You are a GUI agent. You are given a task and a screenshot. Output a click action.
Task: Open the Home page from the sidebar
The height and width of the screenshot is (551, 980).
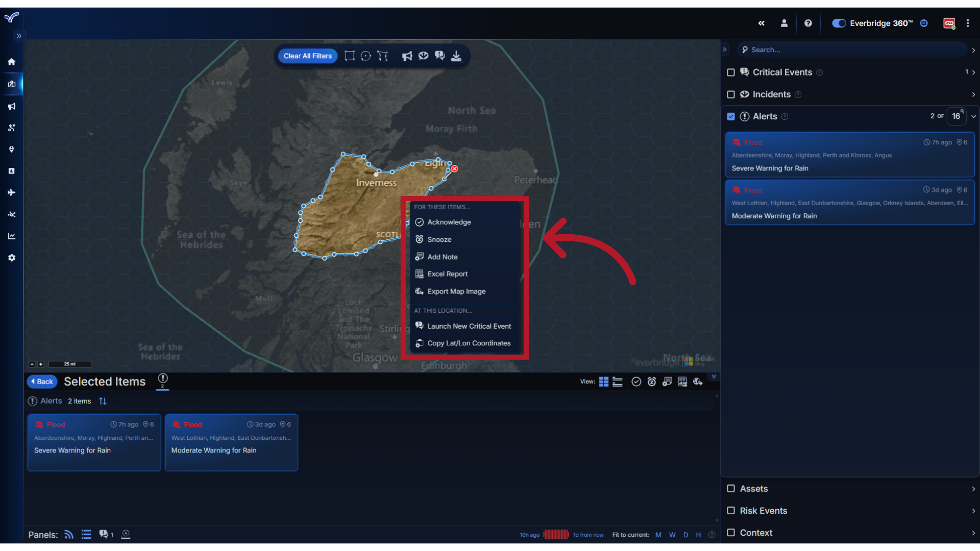tap(11, 61)
